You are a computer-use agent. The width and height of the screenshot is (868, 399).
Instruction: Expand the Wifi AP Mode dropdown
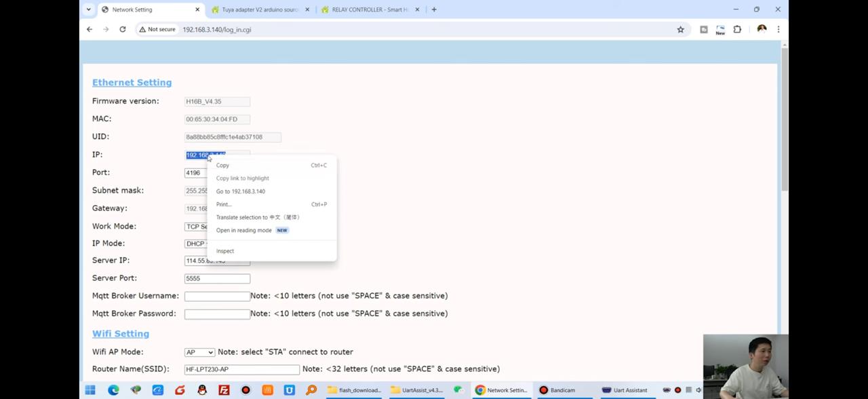click(x=199, y=352)
